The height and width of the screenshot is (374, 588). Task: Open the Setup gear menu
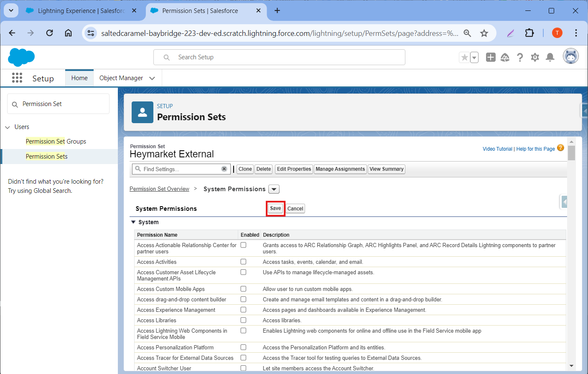535,57
